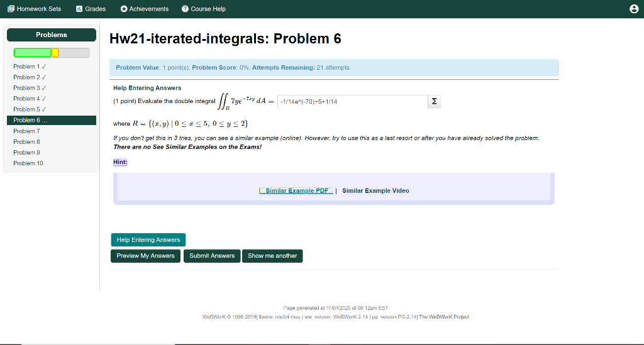Open the Sigma equation editor button
644x345 pixels.
[434, 101]
